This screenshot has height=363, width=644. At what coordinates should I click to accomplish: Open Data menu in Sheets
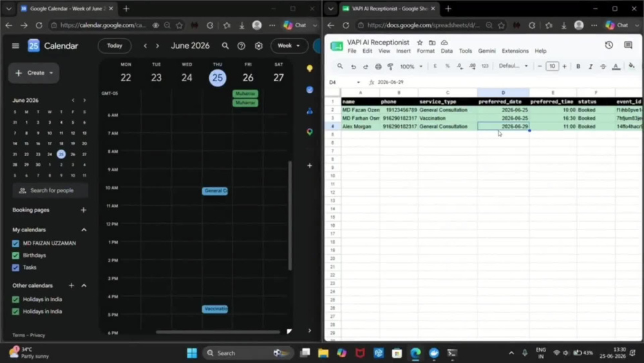(446, 51)
